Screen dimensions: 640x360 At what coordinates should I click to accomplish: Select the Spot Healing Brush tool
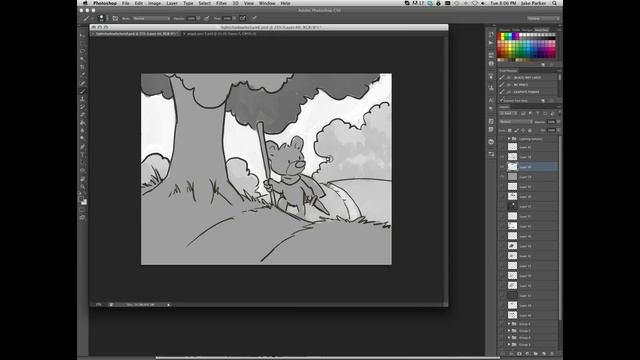click(83, 83)
